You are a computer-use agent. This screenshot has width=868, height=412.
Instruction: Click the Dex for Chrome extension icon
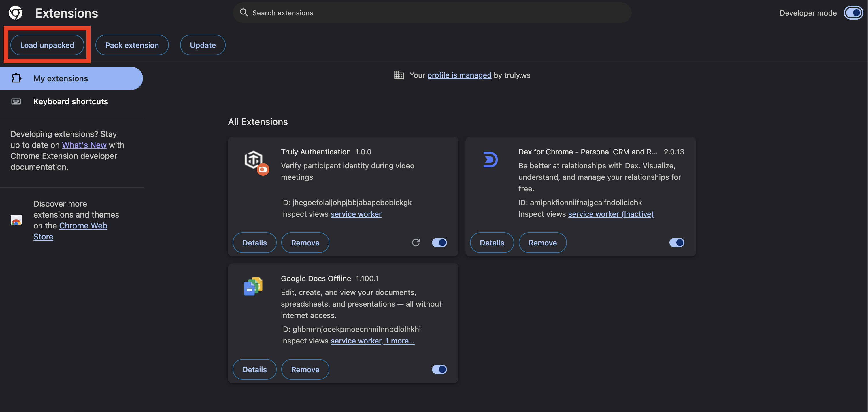[490, 160]
